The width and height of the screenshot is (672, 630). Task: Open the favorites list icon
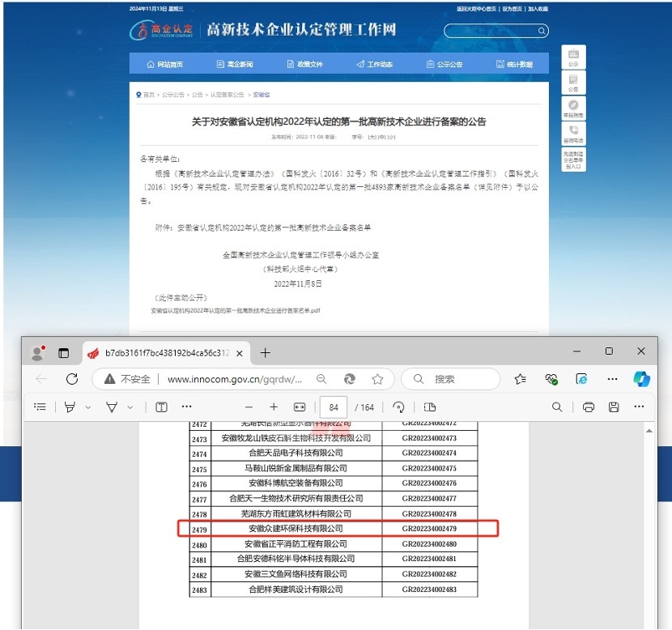click(x=521, y=379)
